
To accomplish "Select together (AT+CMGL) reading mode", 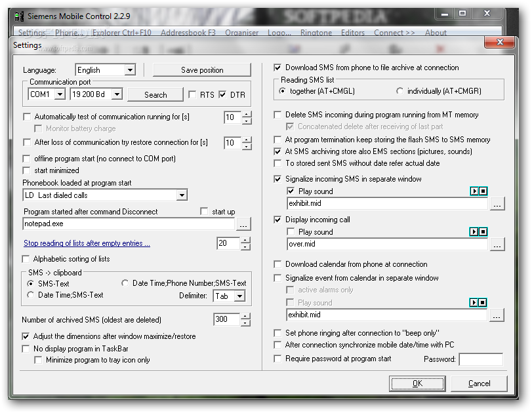I will pos(282,91).
